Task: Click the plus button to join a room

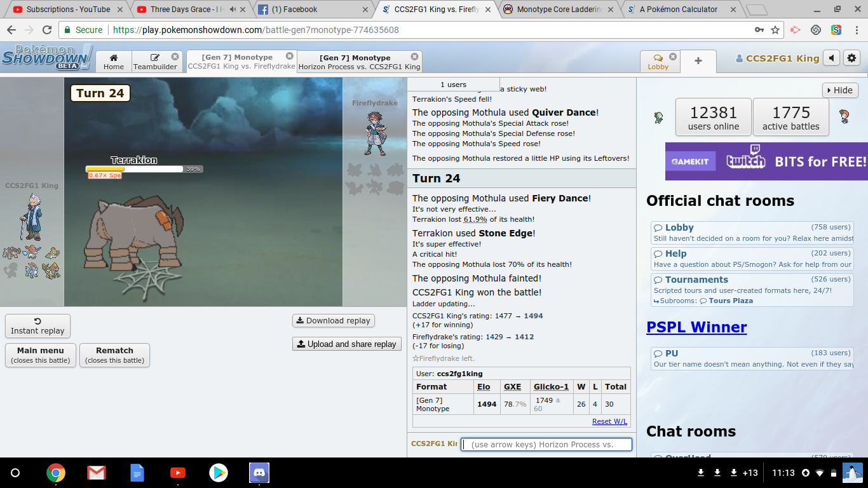Action: [698, 61]
